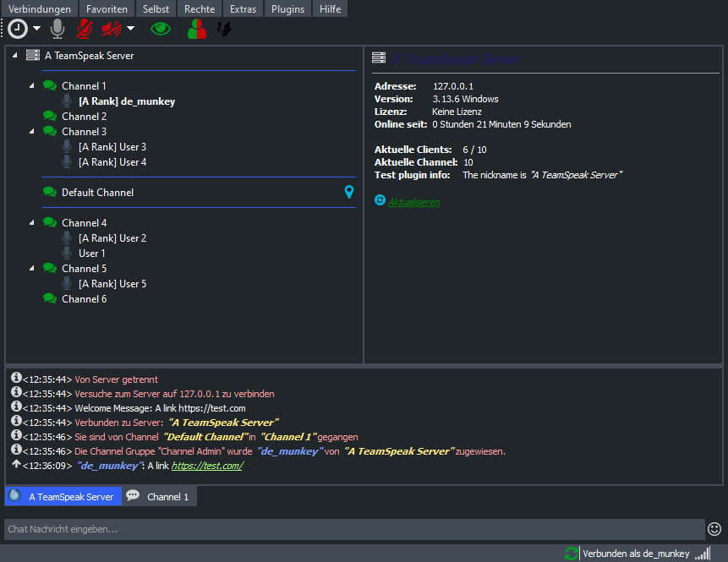Click the microphone icon beside User 1

(67, 253)
